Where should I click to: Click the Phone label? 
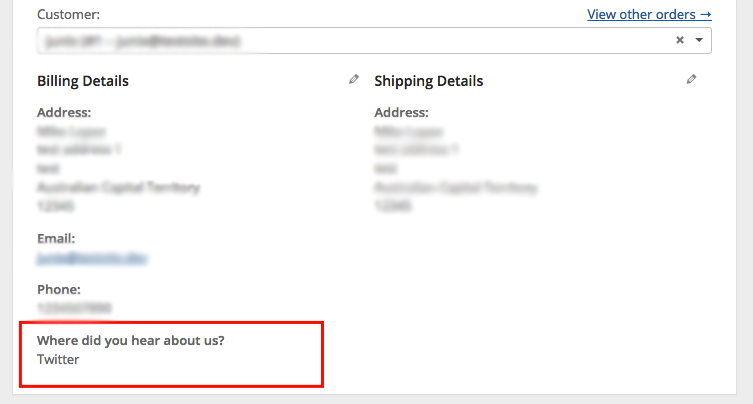(x=59, y=289)
